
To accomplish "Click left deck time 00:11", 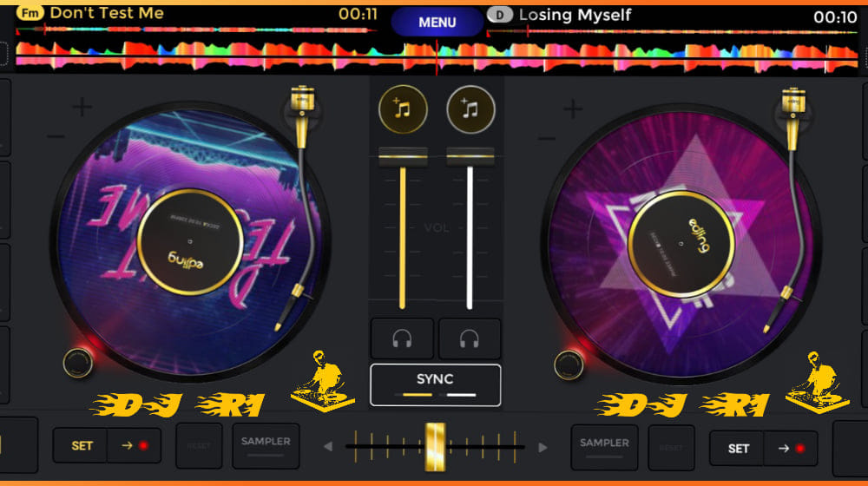I will click(358, 14).
